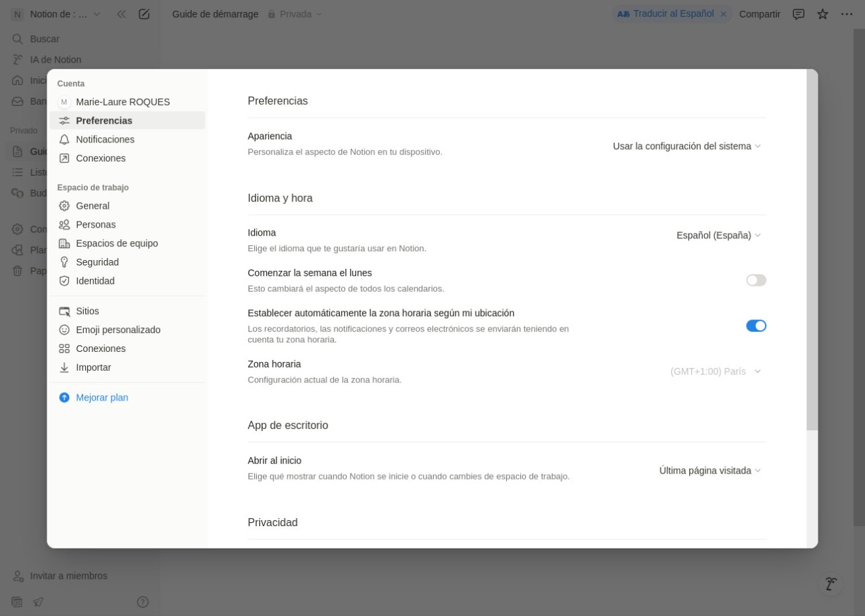Screen dimensions: 865x616
Task: Select Emoji personalizado in settings sidebar
Action: click(118, 330)
